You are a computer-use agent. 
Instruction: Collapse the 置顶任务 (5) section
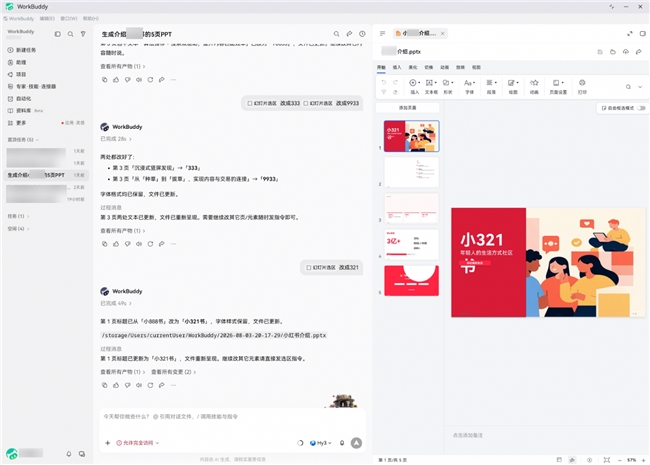pyautogui.click(x=23, y=140)
